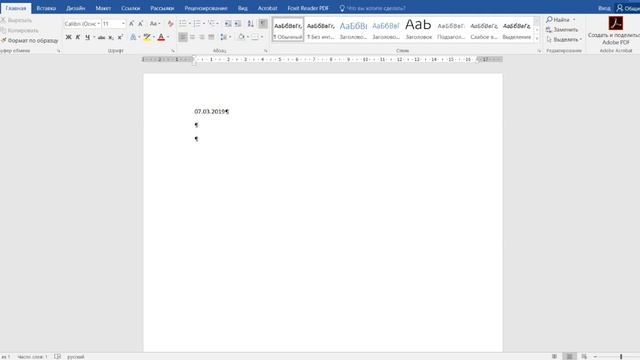640x360 pixels.
Task: Decrease font size with the small A icon
Action: point(140,24)
